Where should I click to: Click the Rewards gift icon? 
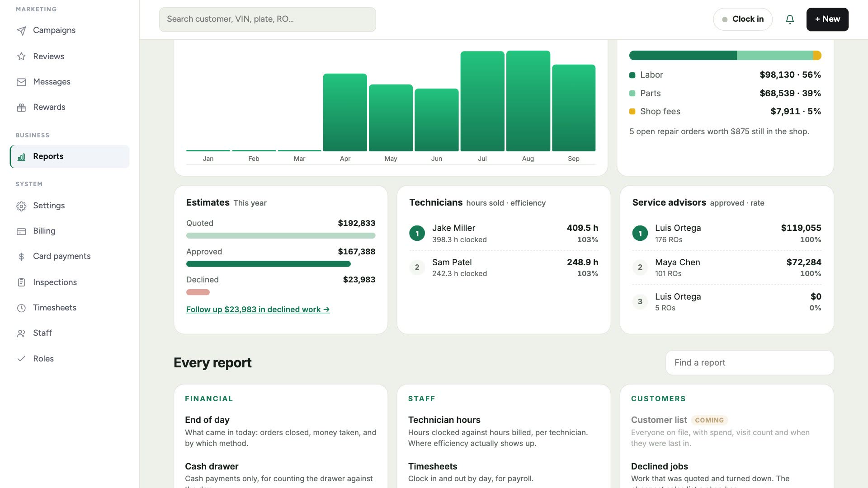(x=21, y=108)
